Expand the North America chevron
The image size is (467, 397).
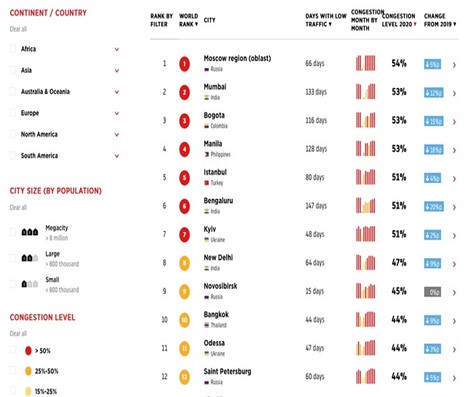117,135
